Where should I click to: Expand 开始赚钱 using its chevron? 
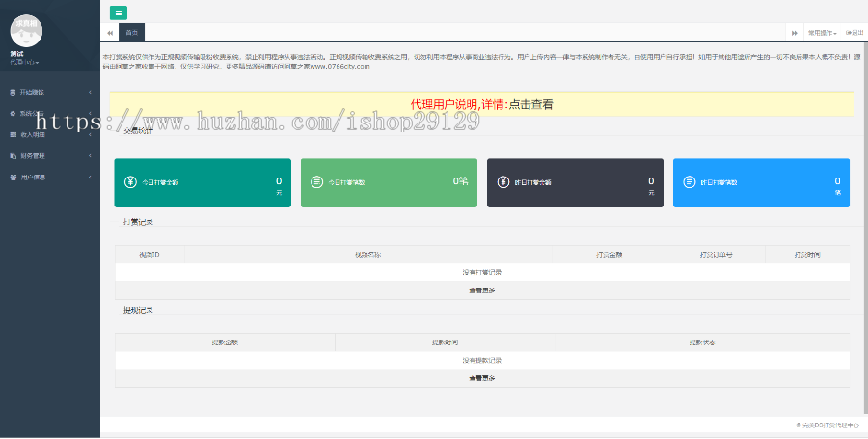click(x=91, y=92)
